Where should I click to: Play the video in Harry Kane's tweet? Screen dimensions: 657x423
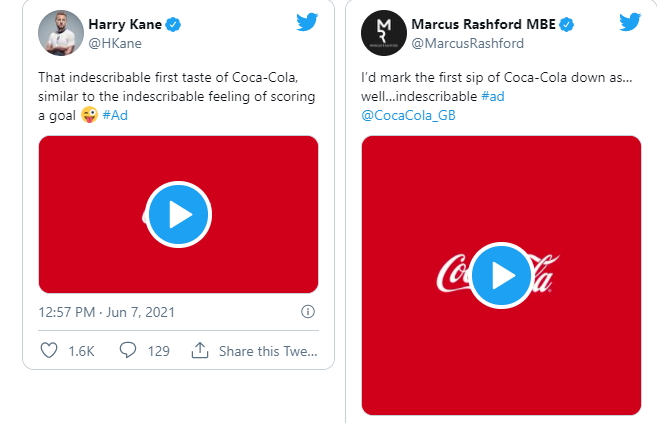coord(178,214)
